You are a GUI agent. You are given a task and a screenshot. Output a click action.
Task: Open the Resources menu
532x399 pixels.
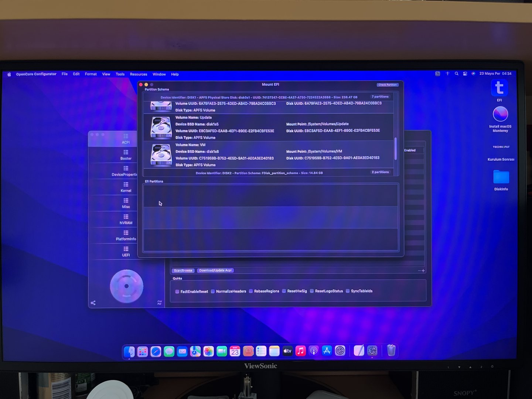click(x=139, y=74)
